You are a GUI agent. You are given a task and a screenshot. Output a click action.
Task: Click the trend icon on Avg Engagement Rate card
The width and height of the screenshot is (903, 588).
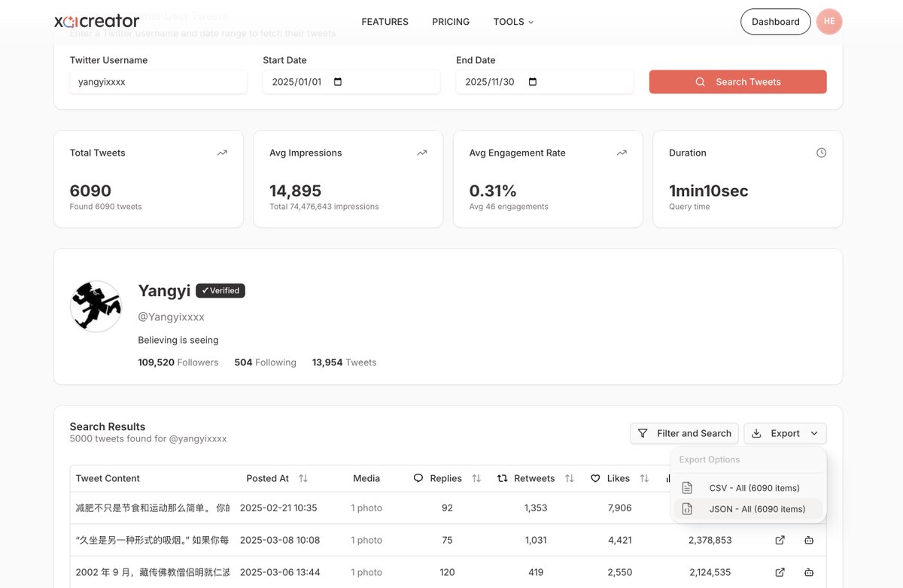point(622,153)
